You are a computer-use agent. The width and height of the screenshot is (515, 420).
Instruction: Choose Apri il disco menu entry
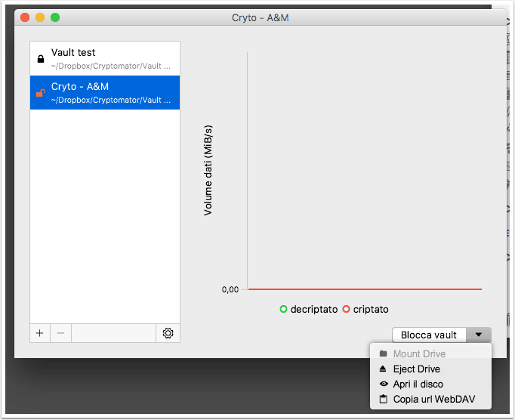click(x=430, y=384)
